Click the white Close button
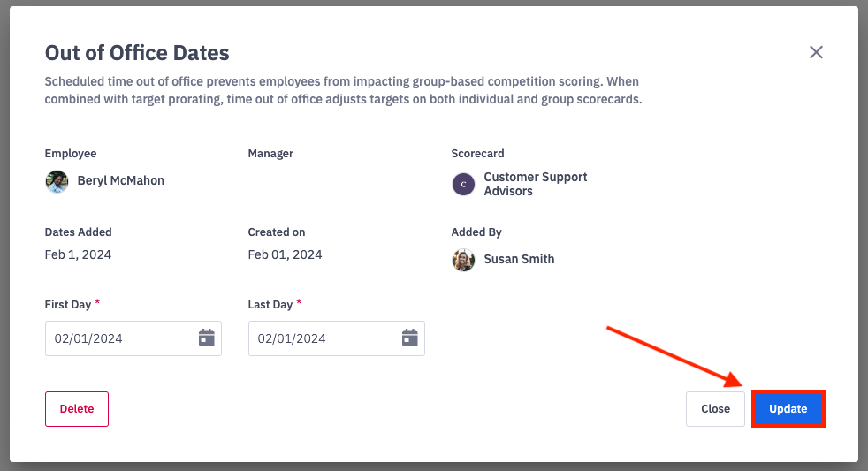Viewport: 868px width, 471px height. pyautogui.click(x=715, y=409)
